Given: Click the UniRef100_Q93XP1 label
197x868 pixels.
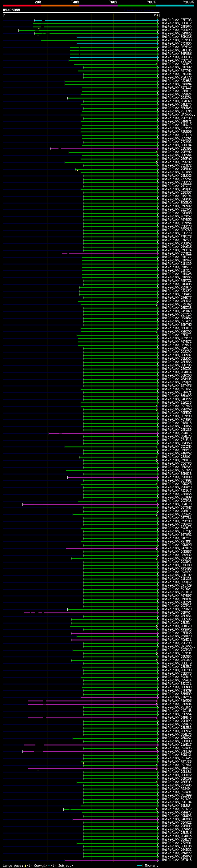Looking at the screenshot, I should pos(176,98).
